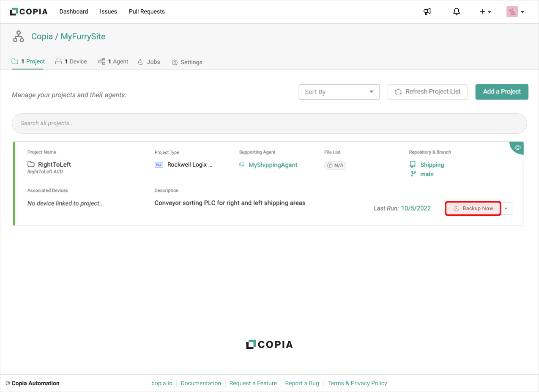This screenshot has height=392, width=539.
Task: Click Add a Project button
Action: [502, 92]
